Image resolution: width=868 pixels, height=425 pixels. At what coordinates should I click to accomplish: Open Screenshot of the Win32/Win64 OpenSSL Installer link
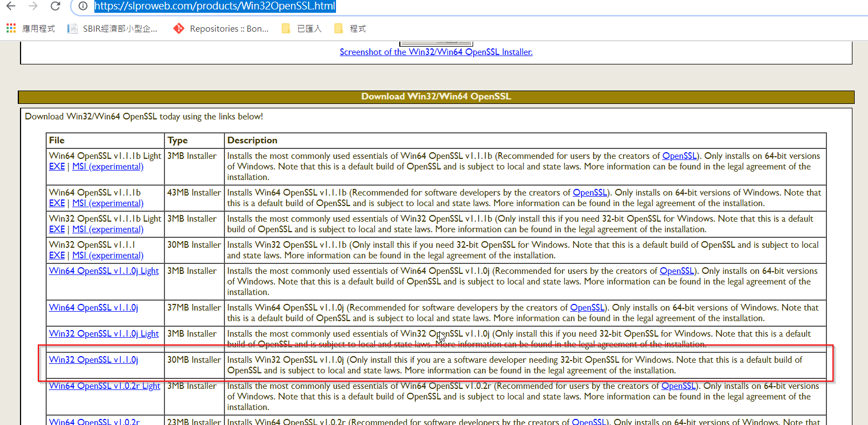436,52
